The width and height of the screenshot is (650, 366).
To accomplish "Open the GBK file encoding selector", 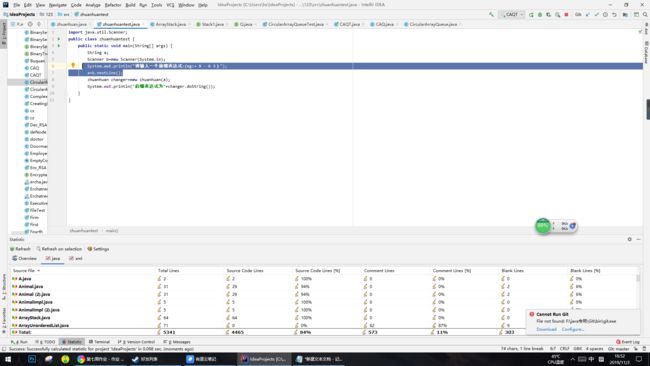I will 577,349.
